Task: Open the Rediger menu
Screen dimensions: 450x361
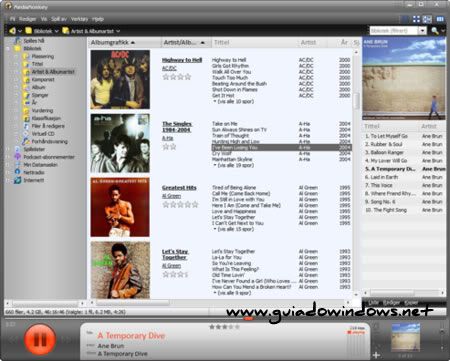Action: pos(27,19)
